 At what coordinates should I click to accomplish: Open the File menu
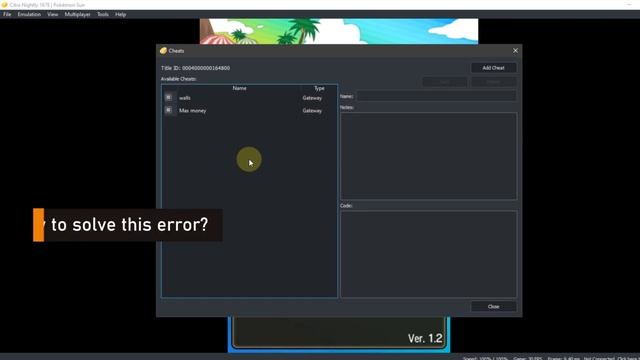[7, 14]
